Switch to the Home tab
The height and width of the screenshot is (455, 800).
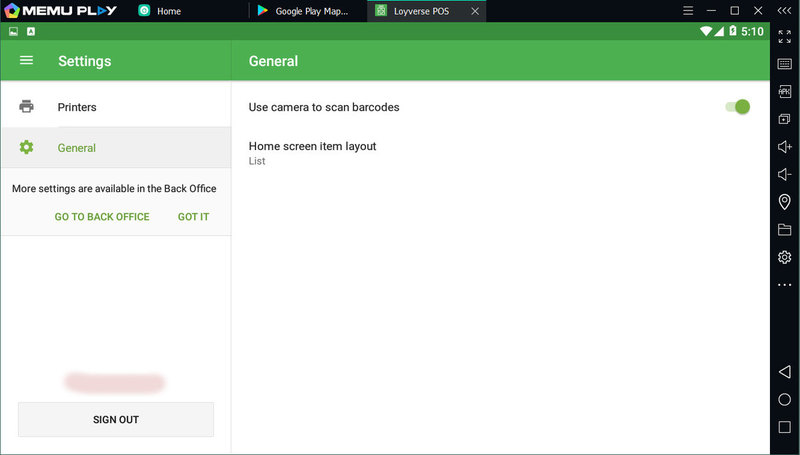pyautogui.click(x=170, y=11)
